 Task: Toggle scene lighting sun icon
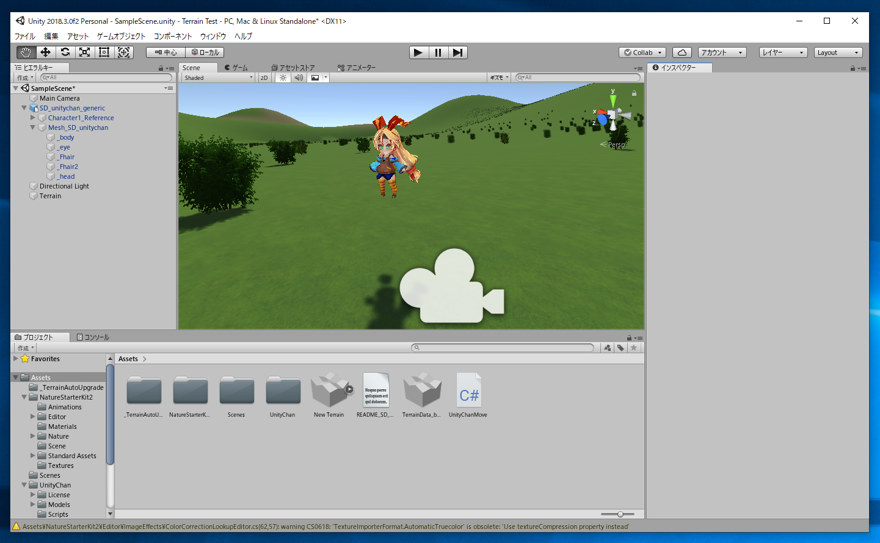[283, 77]
